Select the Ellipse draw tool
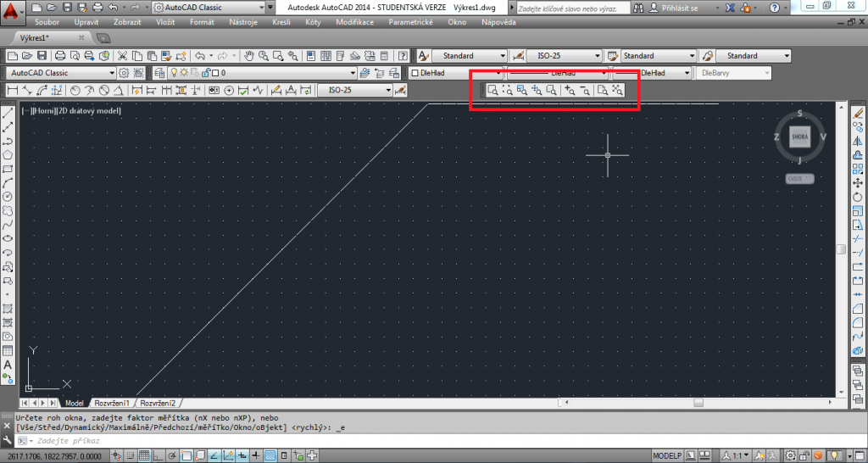This screenshot has height=463, width=868. tap(8, 238)
